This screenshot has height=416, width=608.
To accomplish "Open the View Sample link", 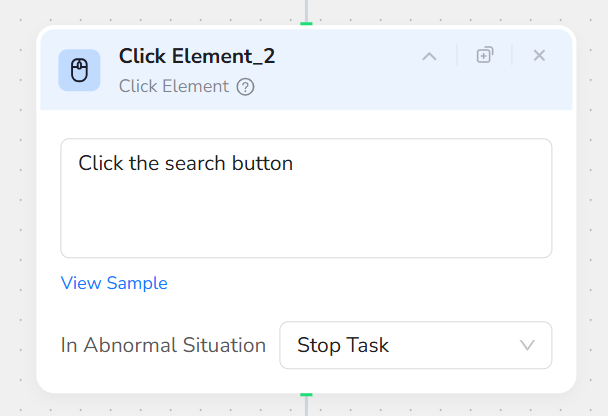I will click(x=114, y=283).
